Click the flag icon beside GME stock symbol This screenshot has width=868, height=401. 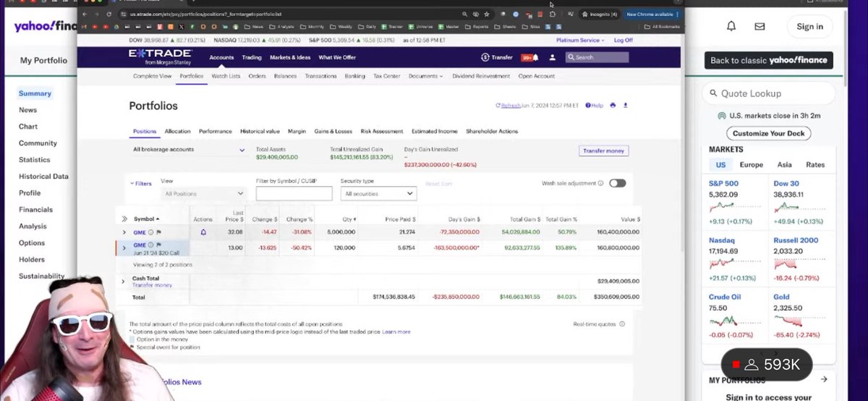click(158, 232)
